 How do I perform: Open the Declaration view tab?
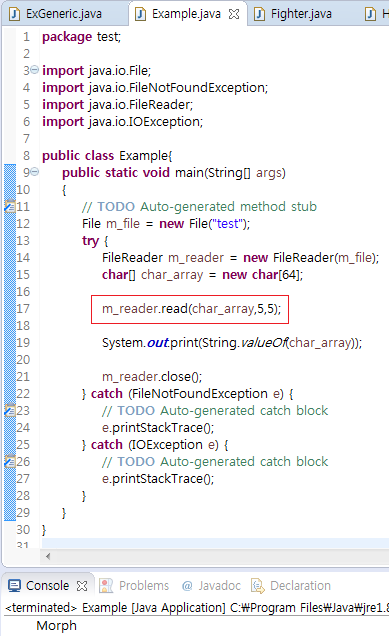pyautogui.click(x=300, y=585)
